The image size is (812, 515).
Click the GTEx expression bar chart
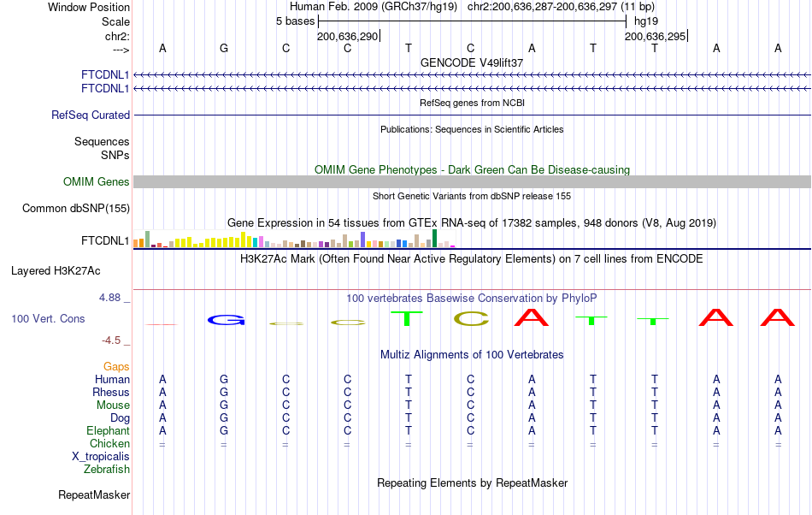(x=294, y=239)
